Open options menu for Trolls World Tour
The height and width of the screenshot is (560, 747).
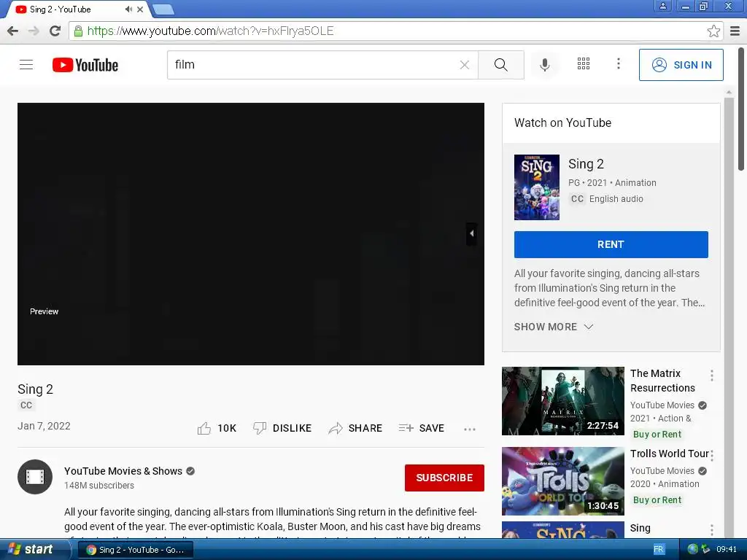click(712, 456)
